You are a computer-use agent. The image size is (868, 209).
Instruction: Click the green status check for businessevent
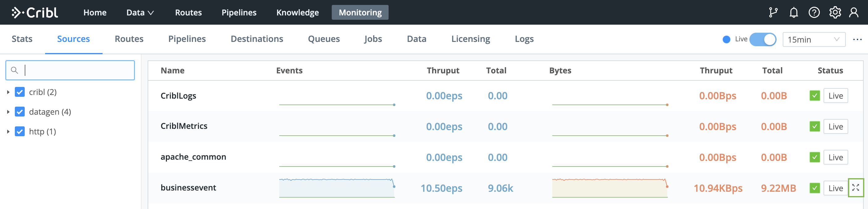(x=815, y=188)
